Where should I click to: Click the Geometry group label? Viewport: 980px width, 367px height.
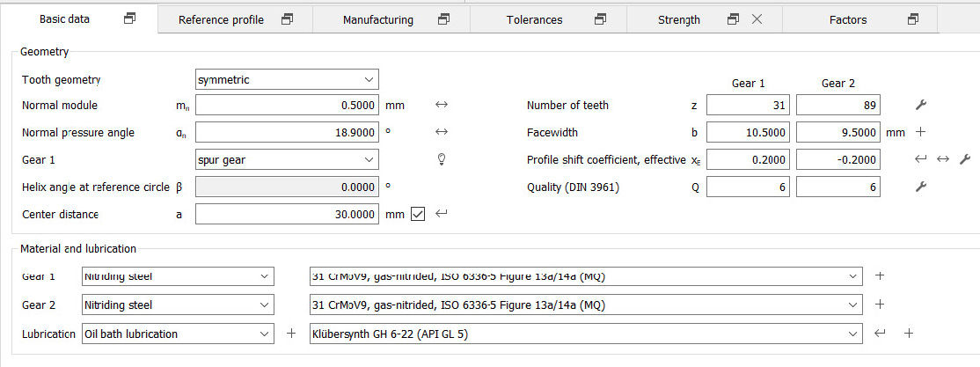point(44,52)
